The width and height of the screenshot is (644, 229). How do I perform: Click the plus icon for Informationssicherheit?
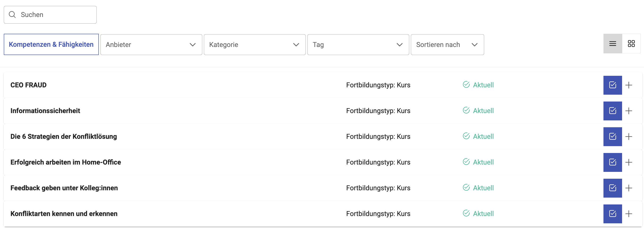click(x=628, y=111)
